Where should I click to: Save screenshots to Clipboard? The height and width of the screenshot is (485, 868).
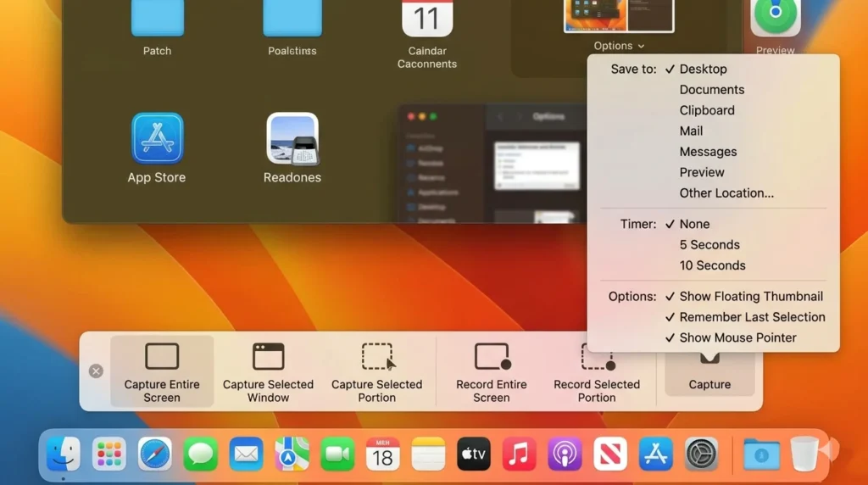[707, 110]
